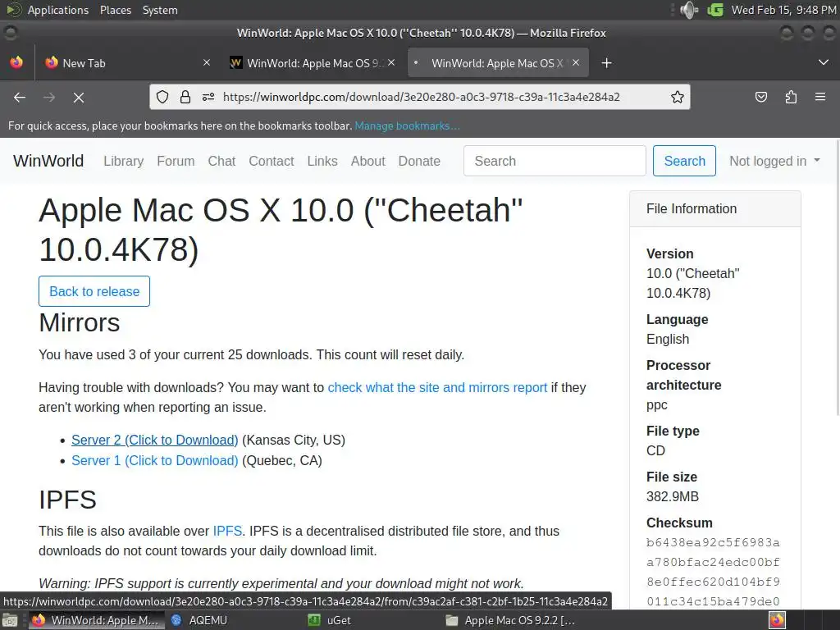Viewport: 840px width, 630px height.
Task: Select the ppc architecture value
Action: pos(657,405)
